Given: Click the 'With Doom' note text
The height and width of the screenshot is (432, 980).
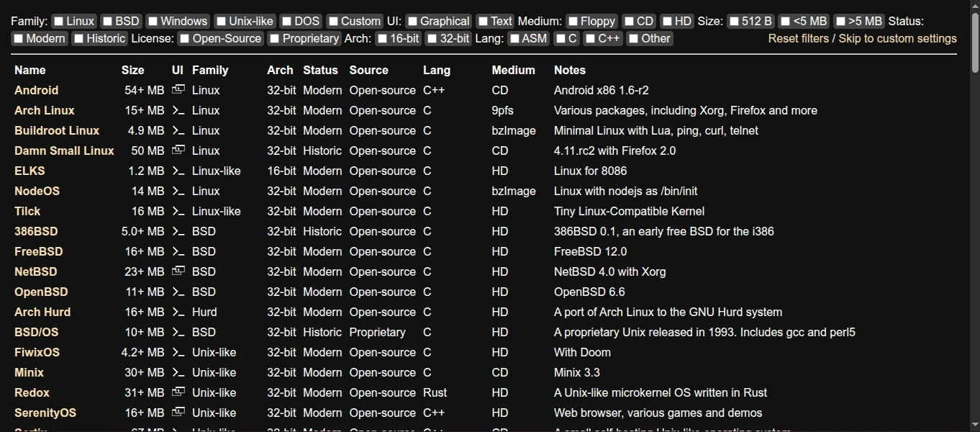Looking at the screenshot, I should point(582,352).
